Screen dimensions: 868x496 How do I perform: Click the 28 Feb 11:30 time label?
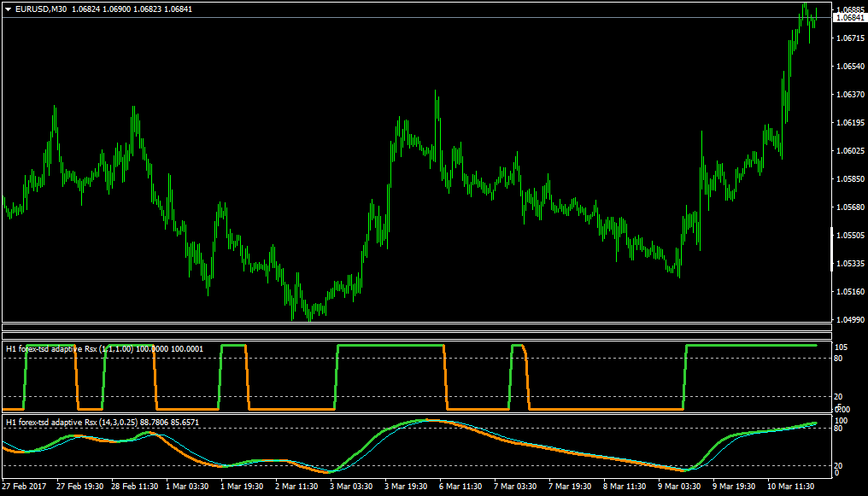pyautogui.click(x=134, y=487)
